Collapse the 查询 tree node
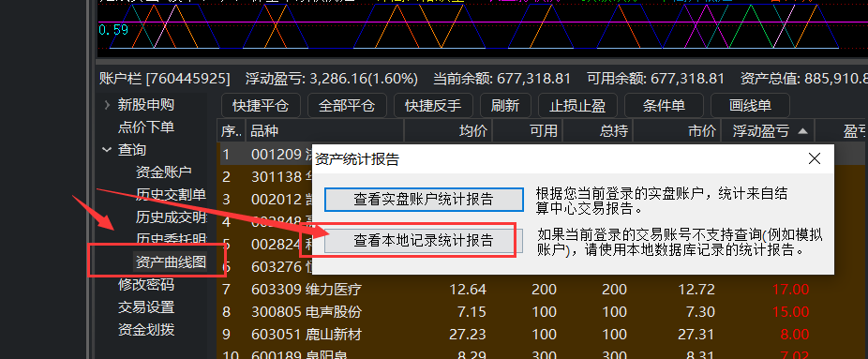This screenshot has width=868, height=359. 107,149
